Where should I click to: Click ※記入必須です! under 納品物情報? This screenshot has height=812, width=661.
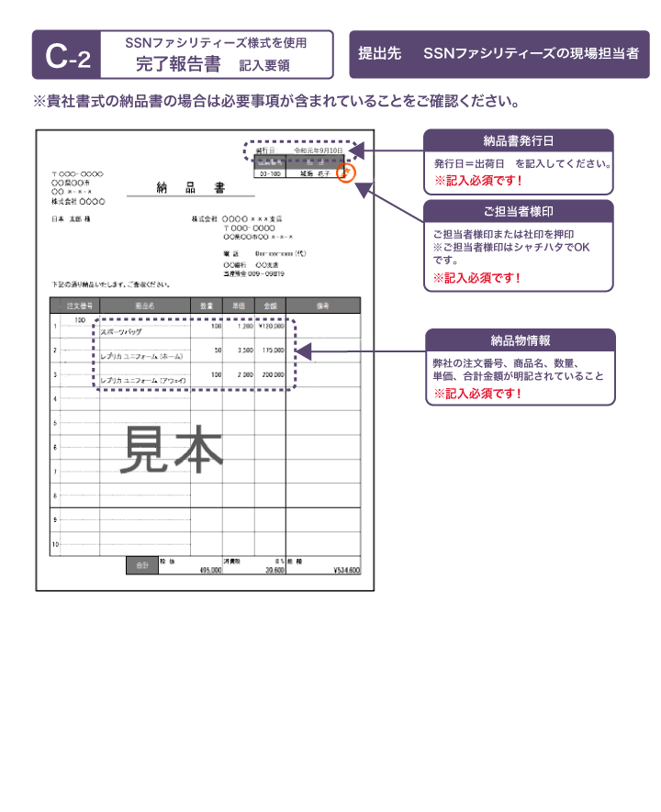[x=477, y=394]
